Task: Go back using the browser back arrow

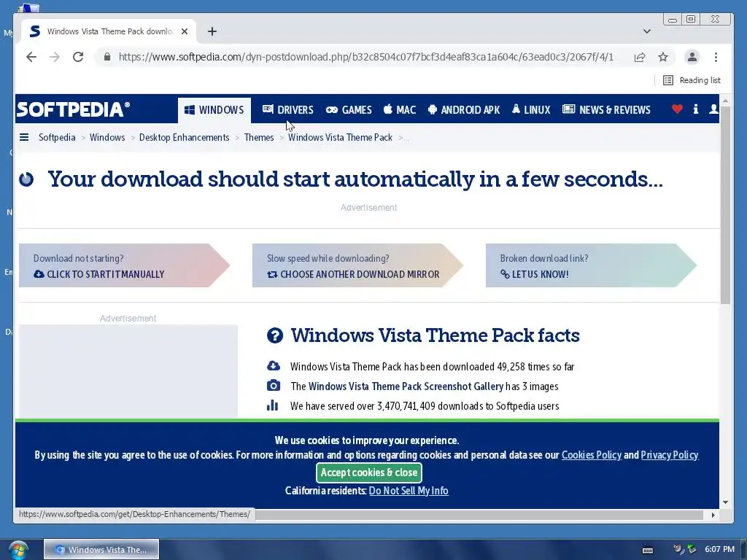Action: [x=31, y=57]
